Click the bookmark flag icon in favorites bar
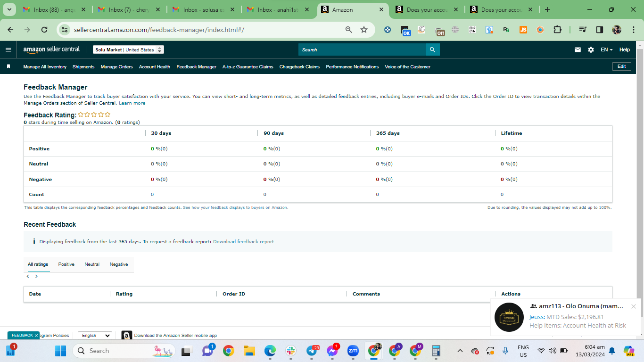 (8, 66)
